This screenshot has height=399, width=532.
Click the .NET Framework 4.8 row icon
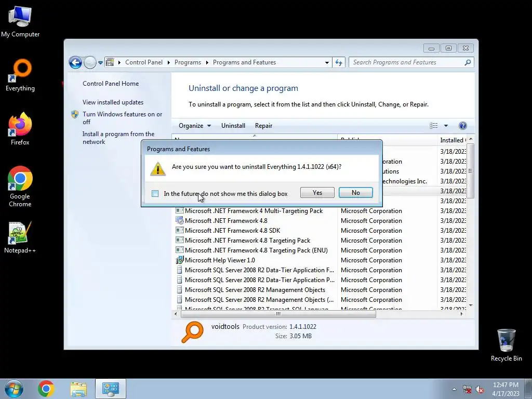click(179, 220)
